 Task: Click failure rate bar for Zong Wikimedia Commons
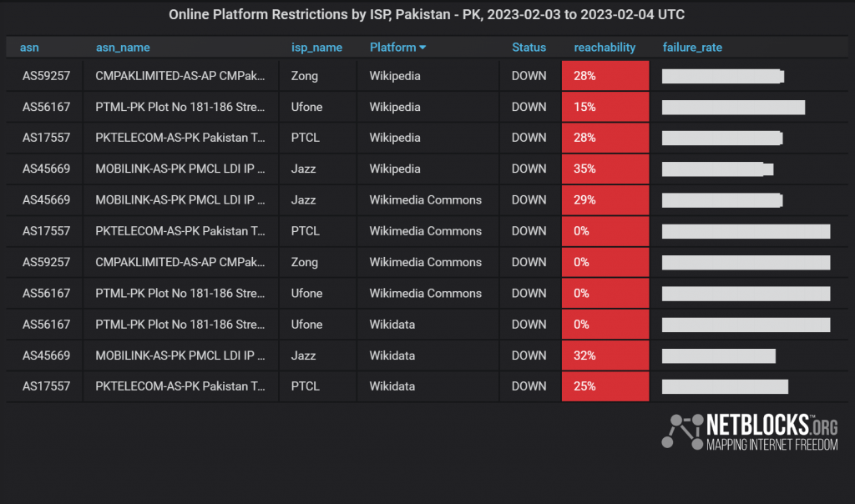(746, 263)
